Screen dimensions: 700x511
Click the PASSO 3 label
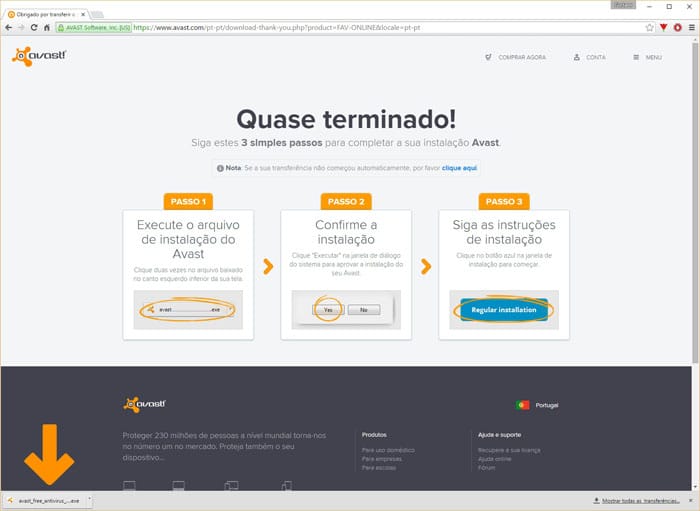coord(504,201)
